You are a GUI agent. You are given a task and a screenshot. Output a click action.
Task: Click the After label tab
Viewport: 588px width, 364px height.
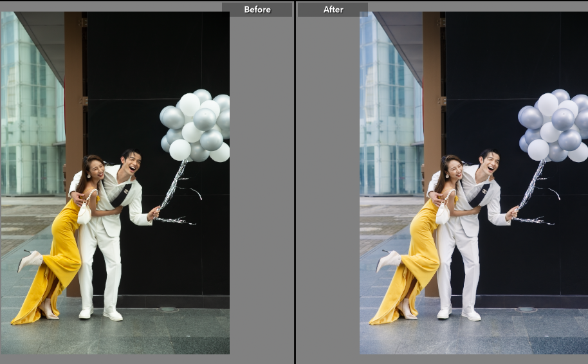[x=333, y=10]
